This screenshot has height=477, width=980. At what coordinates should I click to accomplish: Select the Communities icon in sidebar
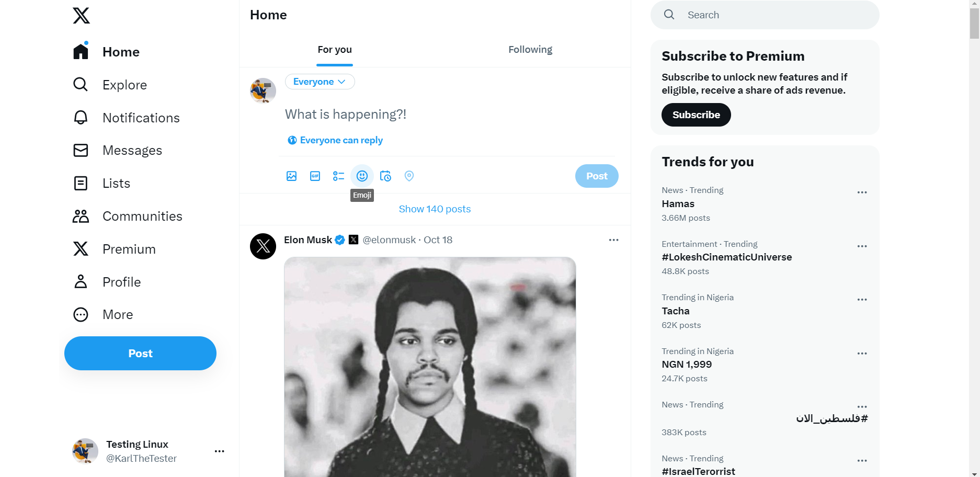tap(81, 216)
